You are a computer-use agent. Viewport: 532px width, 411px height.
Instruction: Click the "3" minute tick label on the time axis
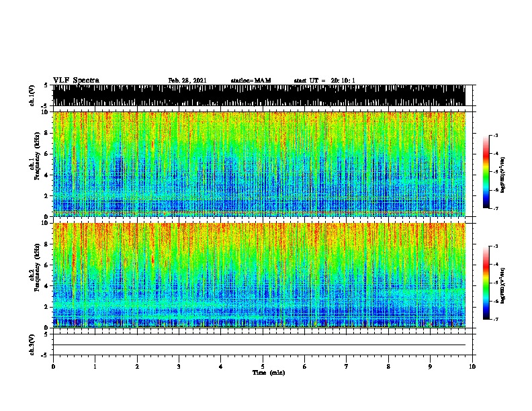point(179,367)
